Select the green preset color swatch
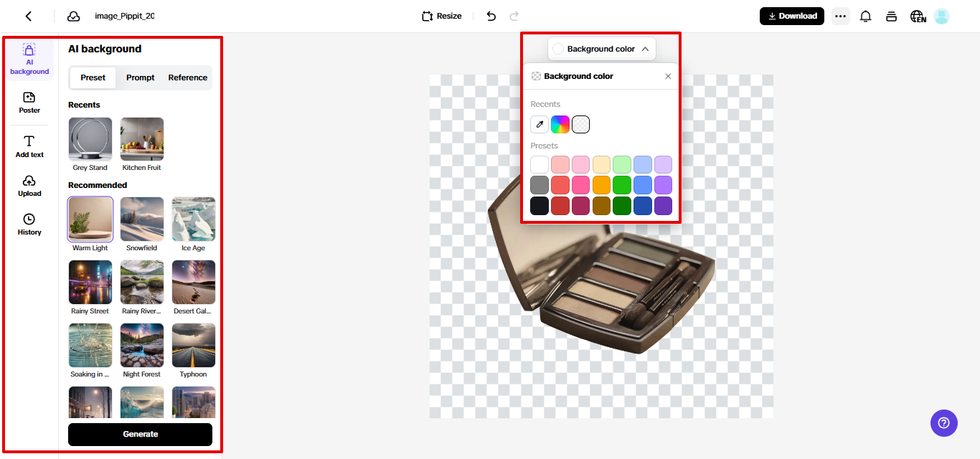The width and height of the screenshot is (980, 459). 621,184
